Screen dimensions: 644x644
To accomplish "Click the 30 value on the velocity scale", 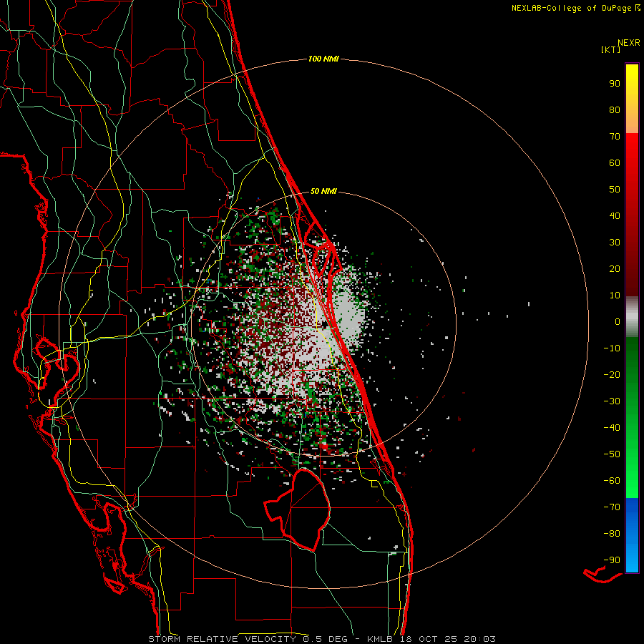I will click(615, 243).
